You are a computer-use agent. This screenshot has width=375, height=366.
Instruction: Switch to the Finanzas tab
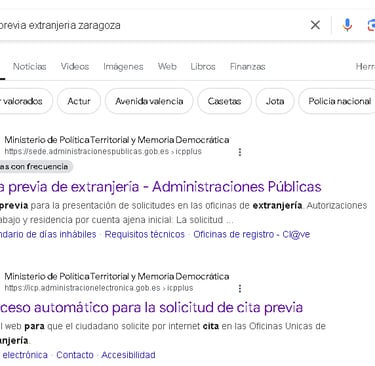click(x=247, y=66)
